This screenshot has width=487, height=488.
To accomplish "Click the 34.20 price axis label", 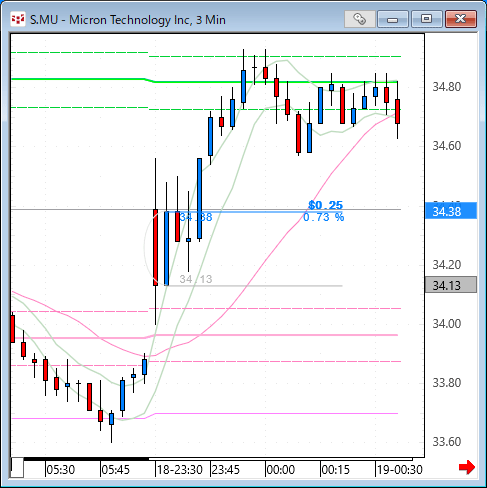I will 447,265.
